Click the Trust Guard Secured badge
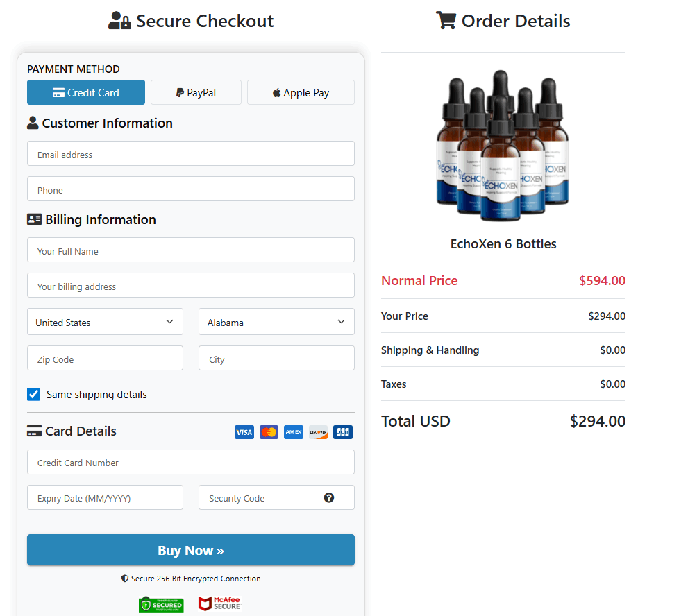Image resolution: width=697 pixels, height=616 pixels. coord(161,604)
